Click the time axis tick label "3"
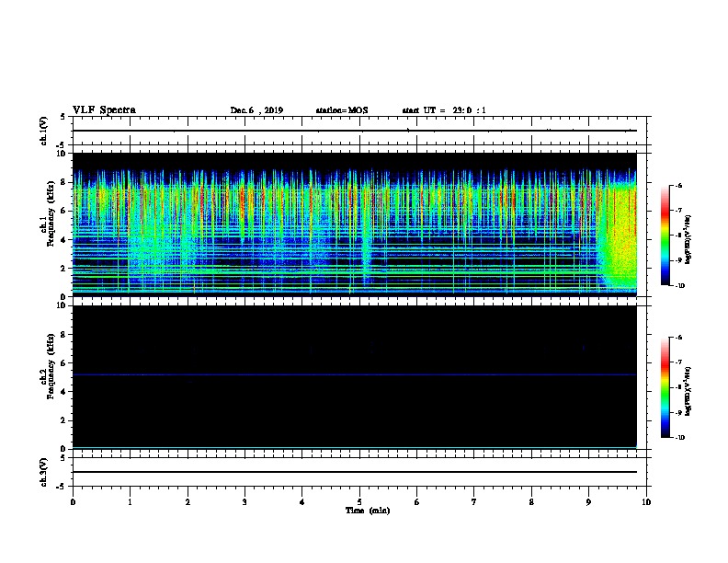The width and height of the screenshot is (728, 563). point(245,502)
